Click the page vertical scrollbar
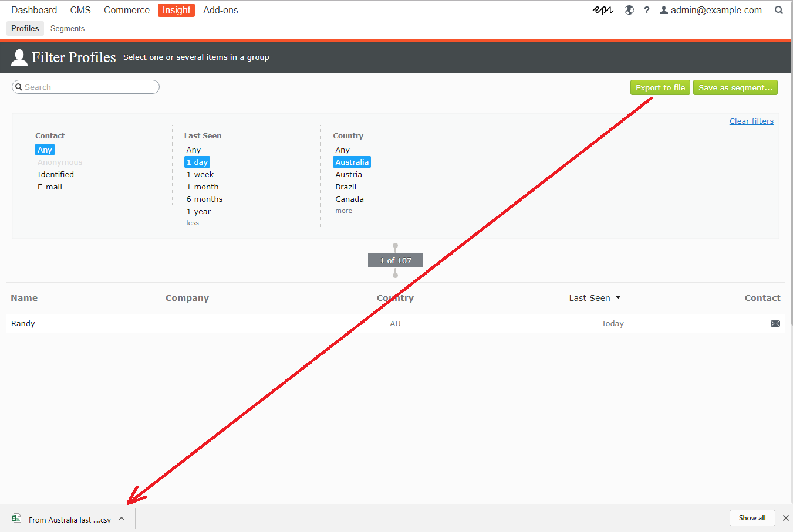Screen dimensions: 793x532 click(x=791, y=164)
